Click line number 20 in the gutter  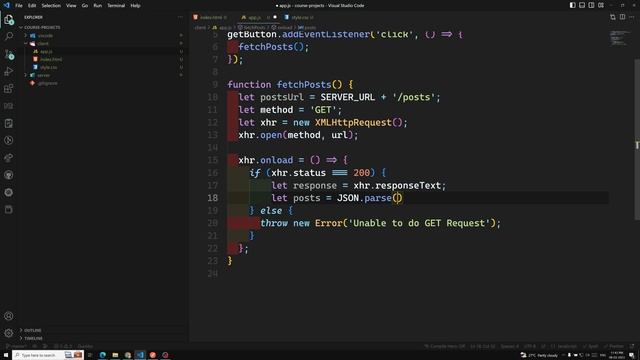tap(213, 223)
